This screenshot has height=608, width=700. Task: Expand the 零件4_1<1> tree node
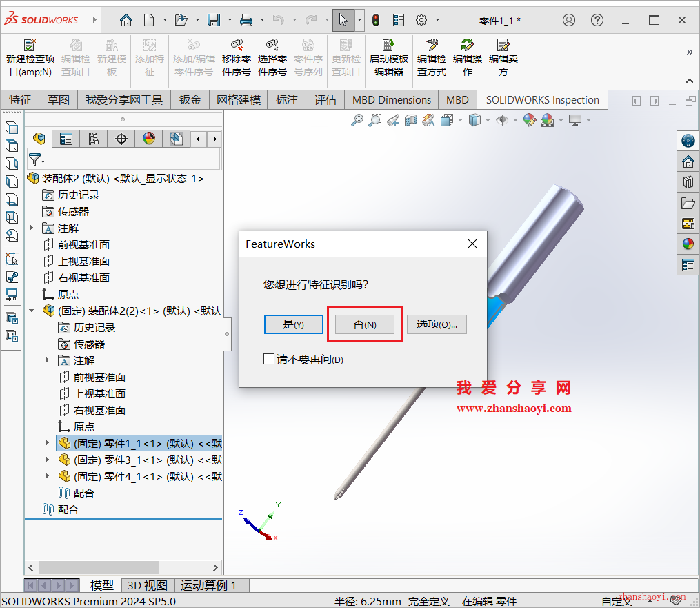pos(48,475)
